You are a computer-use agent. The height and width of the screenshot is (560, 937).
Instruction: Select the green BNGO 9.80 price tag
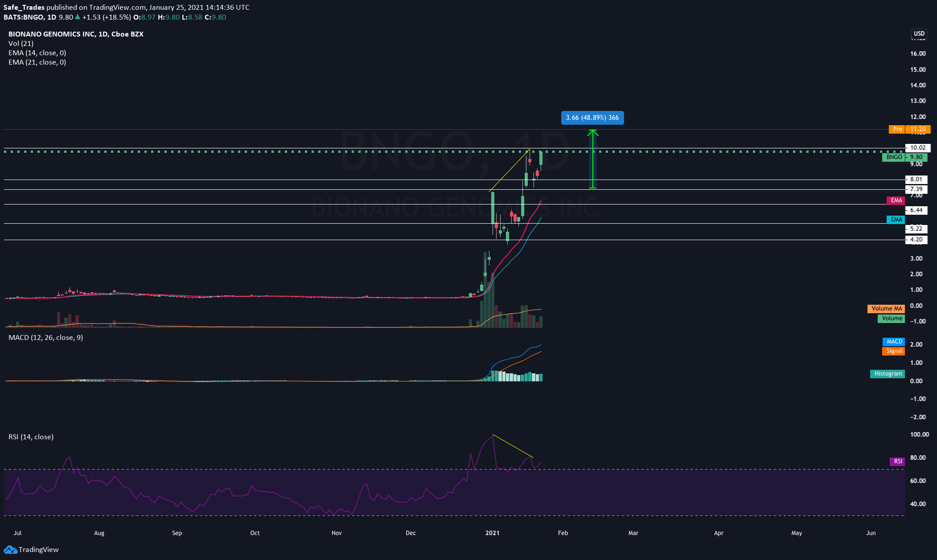click(x=904, y=157)
